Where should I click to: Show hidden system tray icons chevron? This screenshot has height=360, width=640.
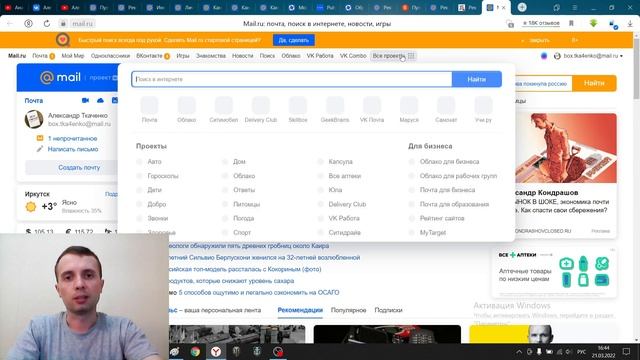point(519,351)
